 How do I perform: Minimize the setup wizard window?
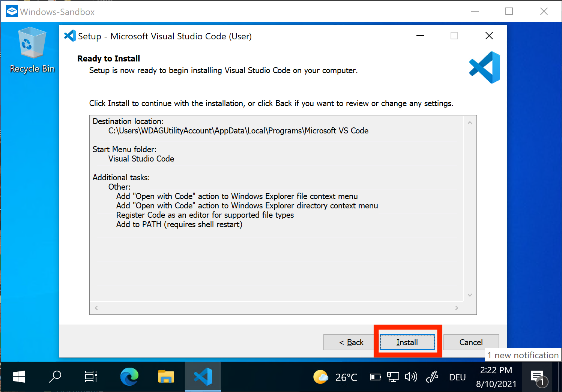tap(420, 36)
